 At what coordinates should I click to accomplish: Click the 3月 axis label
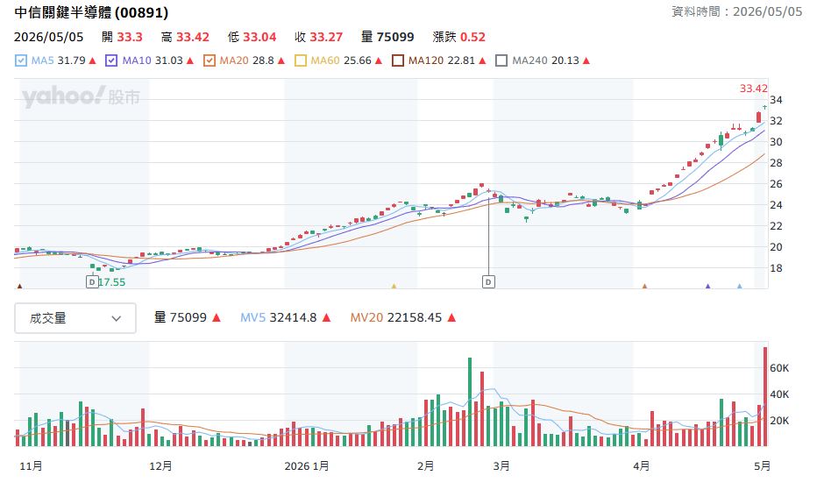click(501, 466)
